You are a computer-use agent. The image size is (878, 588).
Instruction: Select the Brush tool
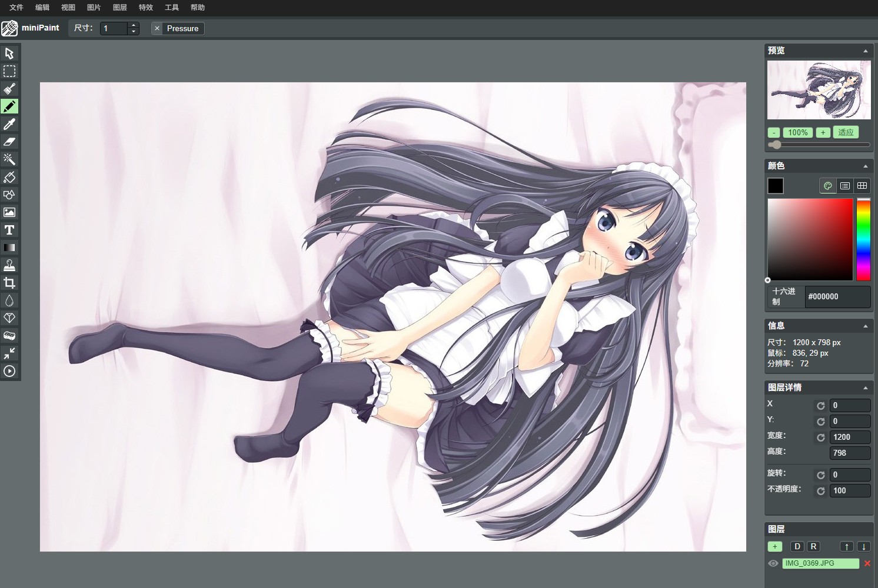tap(9, 89)
